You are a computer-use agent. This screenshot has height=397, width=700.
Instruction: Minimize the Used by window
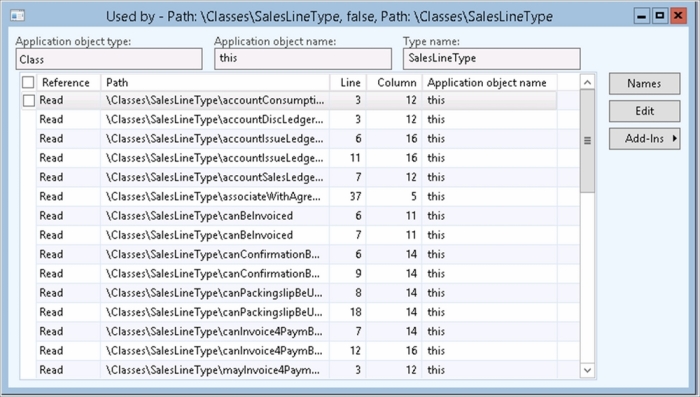point(642,17)
